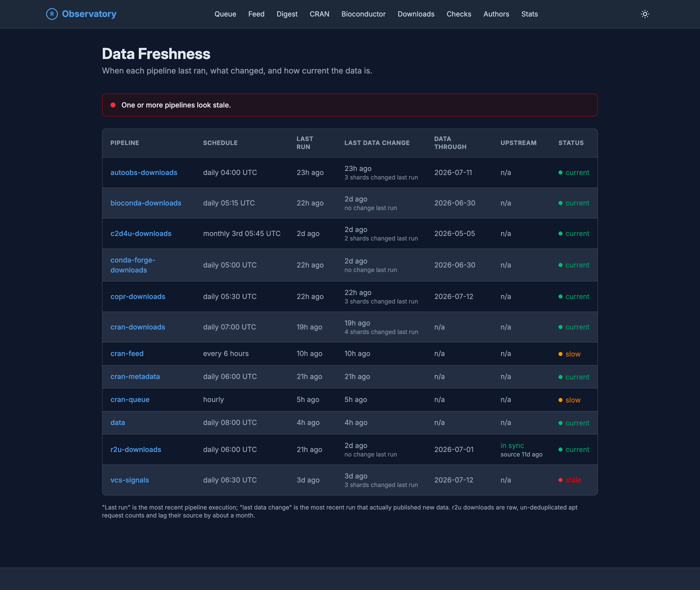Viewport: 700px width, 590px height.
Task: Click the orange slow status dot for cran-queue
Action: (560, 400)
